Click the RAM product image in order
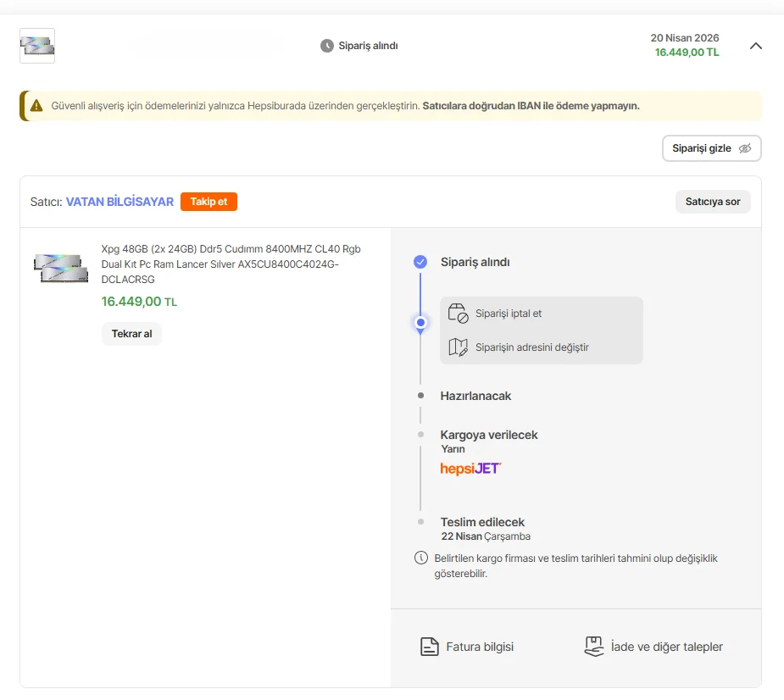Image resolution: width=784 pixels, height=700 pixels. tap(61, 266)
